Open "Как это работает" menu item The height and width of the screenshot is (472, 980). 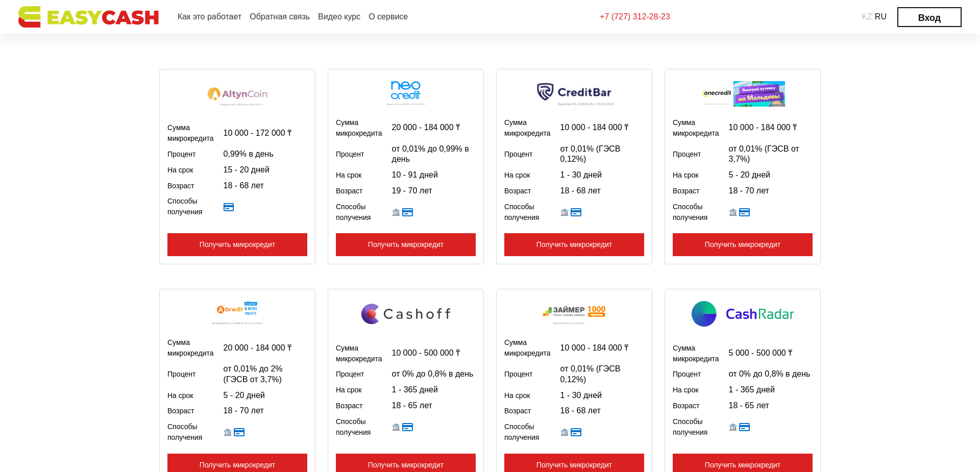tap(209, 16)
